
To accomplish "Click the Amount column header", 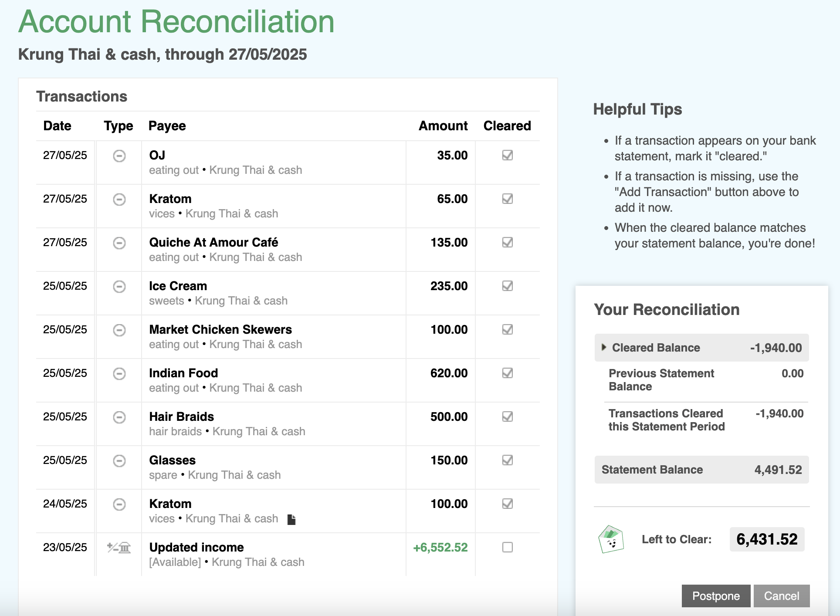I will pos(443,126).
